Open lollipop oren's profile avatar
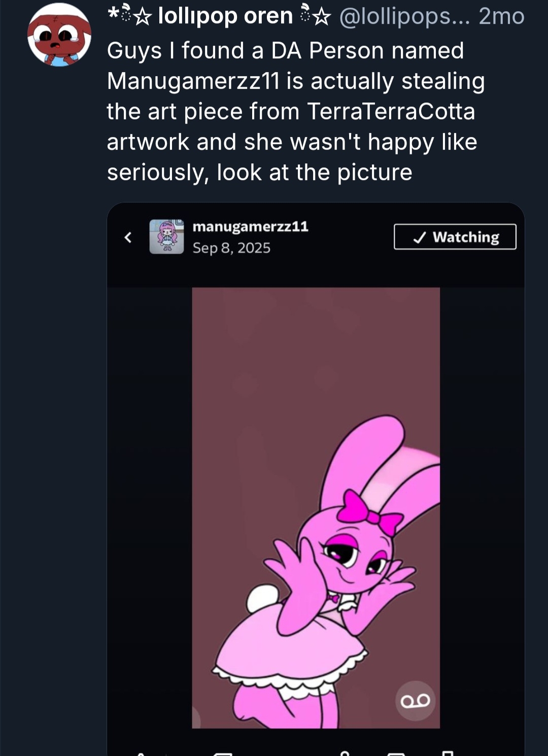The height and width of the screenshot is (756, 548). click(x=59, y=35)
